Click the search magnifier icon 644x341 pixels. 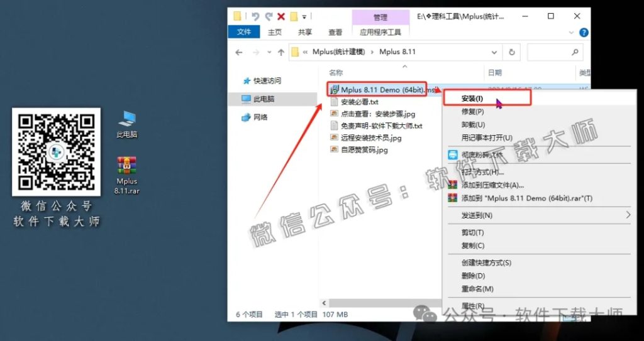[575, 52]
